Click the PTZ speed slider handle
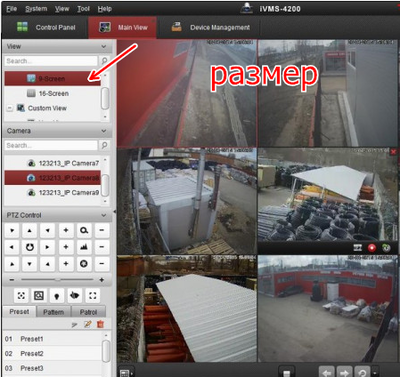The image size is (400, 377). coord(57,280)
